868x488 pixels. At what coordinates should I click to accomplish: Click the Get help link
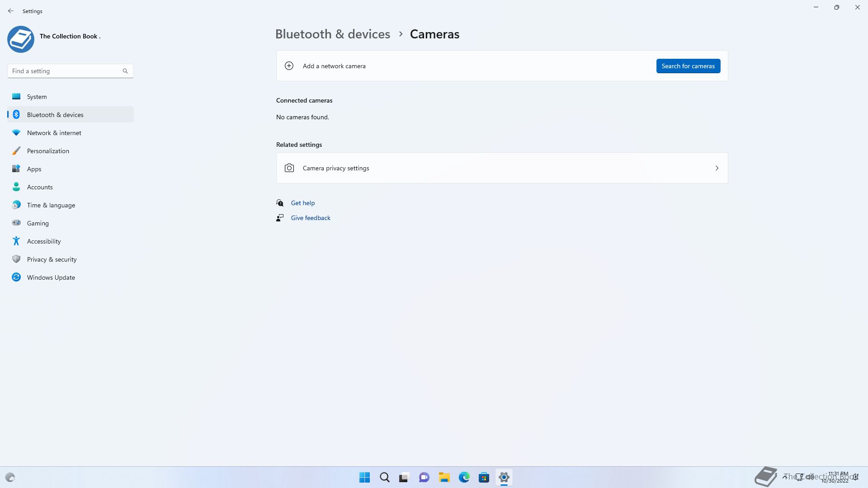click(x=302, y=203)
